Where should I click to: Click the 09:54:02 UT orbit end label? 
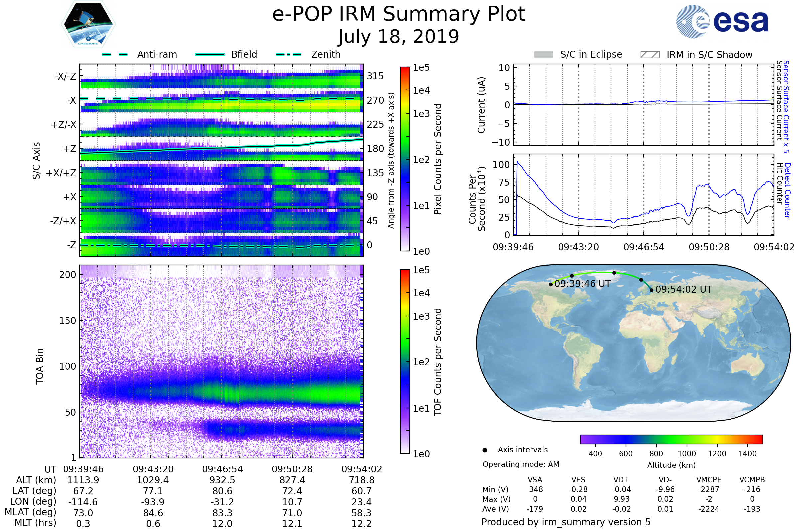(x=683, y=289)
